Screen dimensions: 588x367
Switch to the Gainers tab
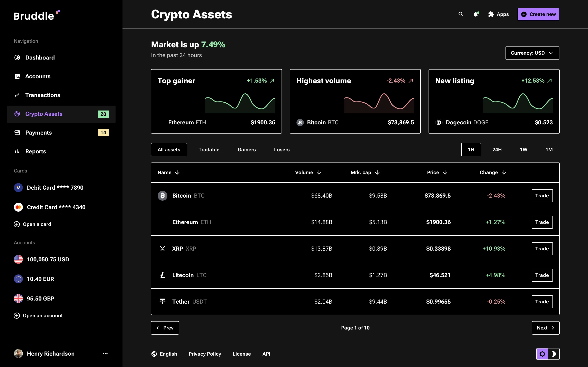[246, 149]
